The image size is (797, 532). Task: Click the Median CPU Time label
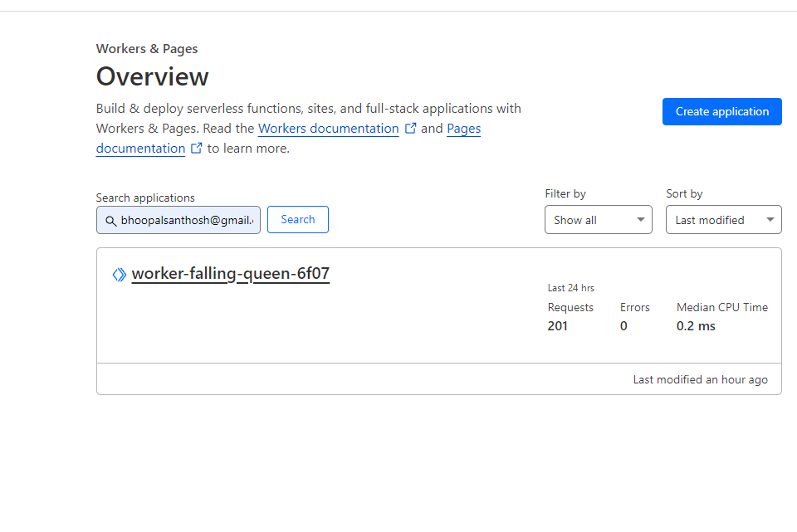[722, 307]
